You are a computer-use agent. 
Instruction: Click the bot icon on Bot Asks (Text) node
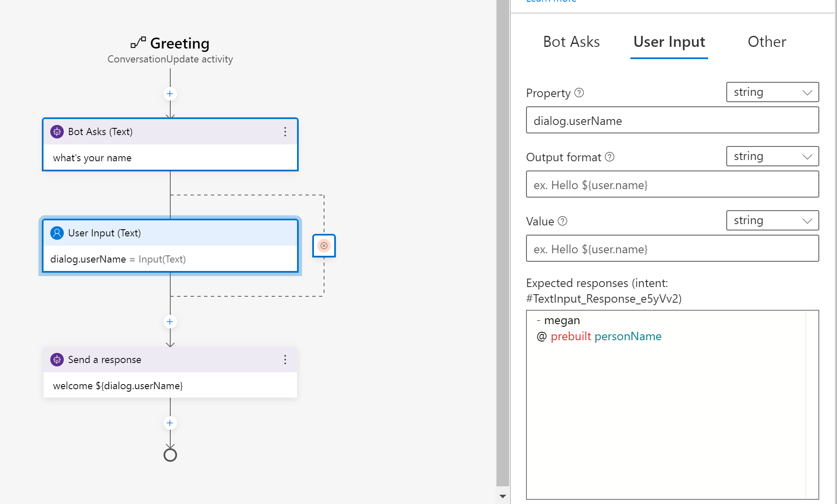point(57,131)
